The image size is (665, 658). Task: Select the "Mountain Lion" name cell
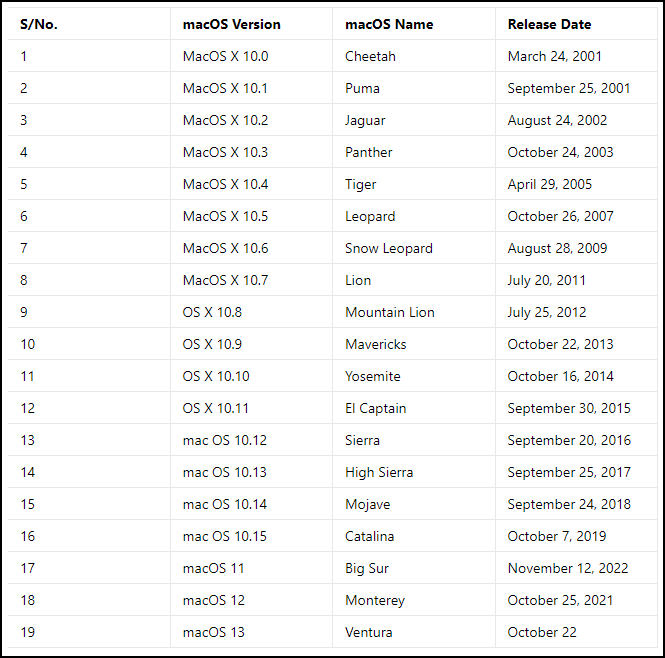point(390,312)
